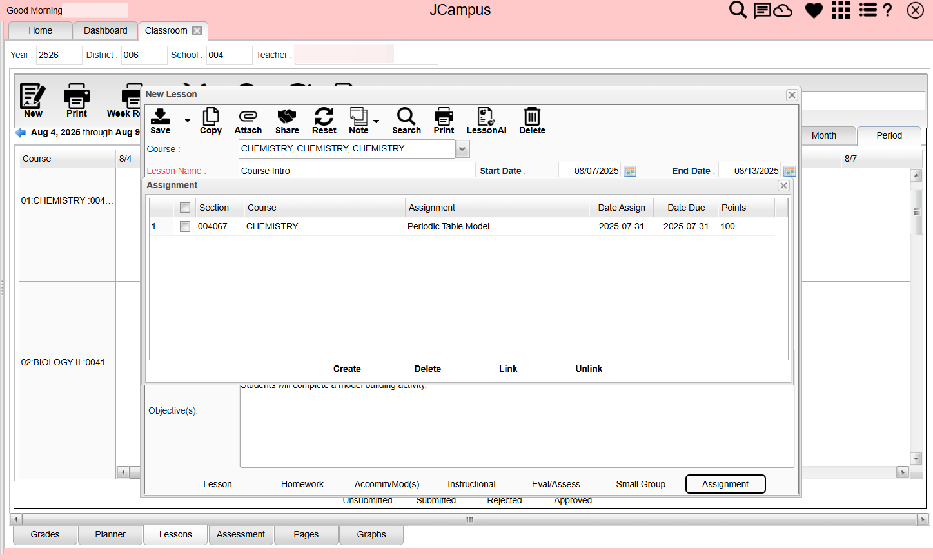Switch to the Homework tab
This screenshot has height=560, width=933.
tap(302, 484)
